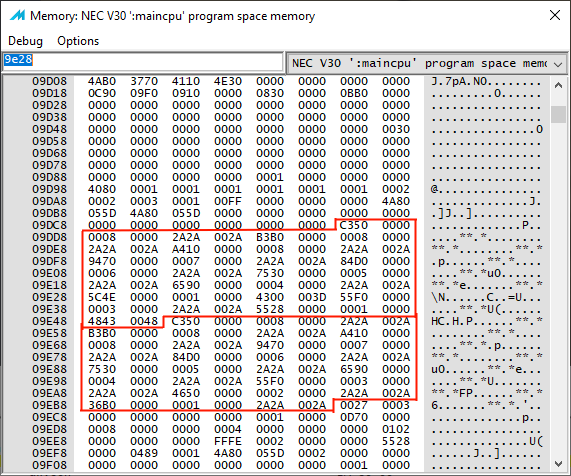This screenshot has height=476, width=571.
Task: Click the scrollbar down arrow
Action: 558,463
